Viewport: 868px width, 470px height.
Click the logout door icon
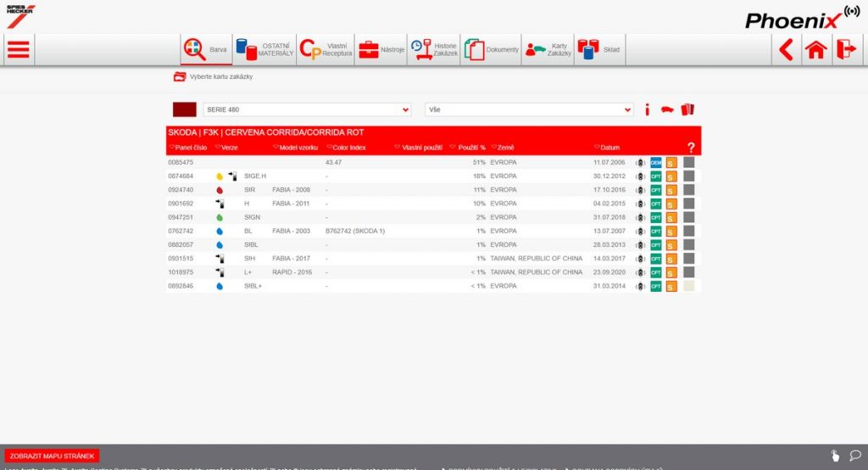coord(846,50)
